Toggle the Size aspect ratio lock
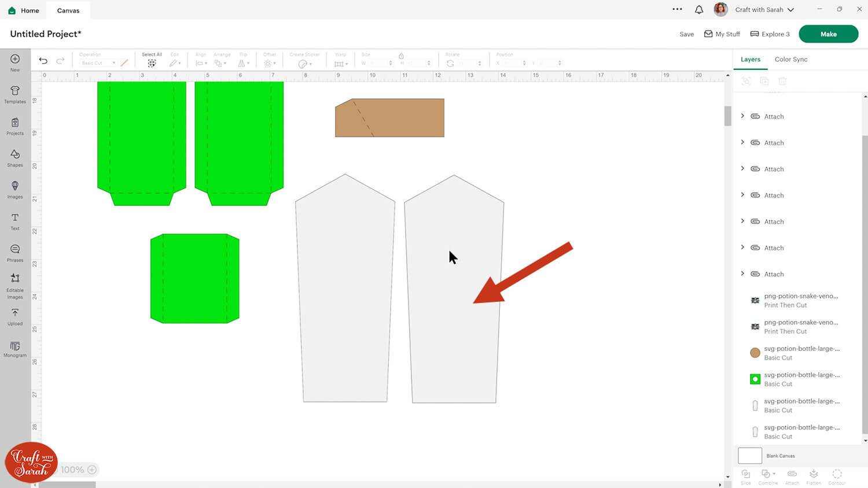 tap(401, 56)
